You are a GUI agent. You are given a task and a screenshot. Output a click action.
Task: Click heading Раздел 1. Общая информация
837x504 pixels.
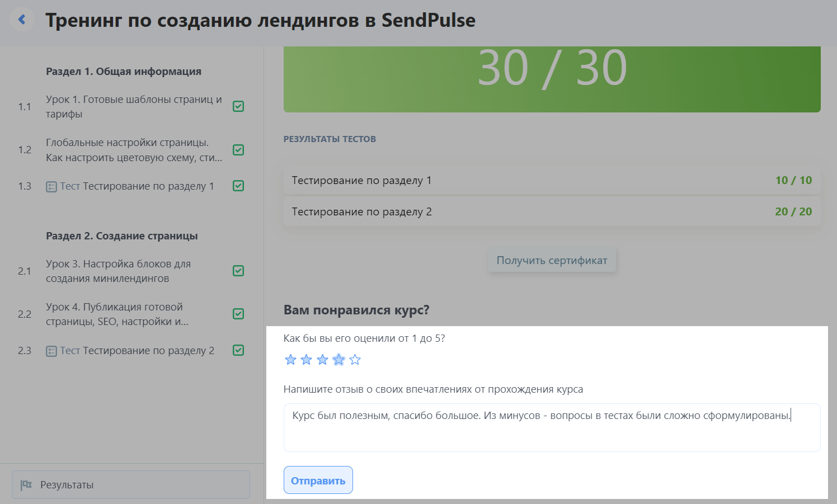124,71
